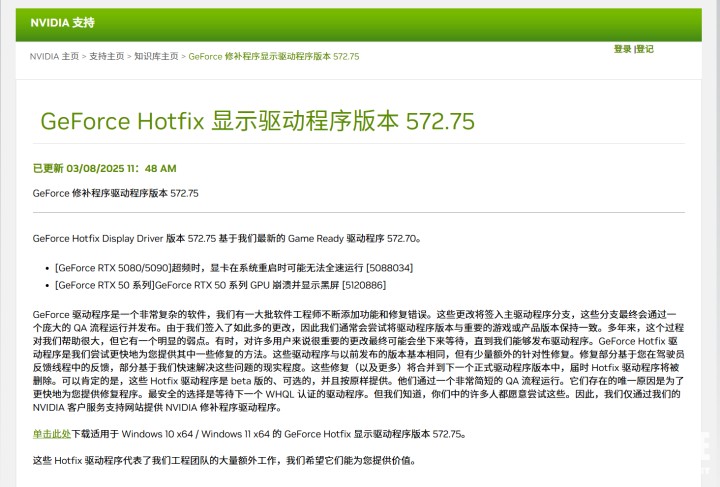
Task: Click the bug ID [5120886] text
Action: pyautogui.click(x=364, y=285)
